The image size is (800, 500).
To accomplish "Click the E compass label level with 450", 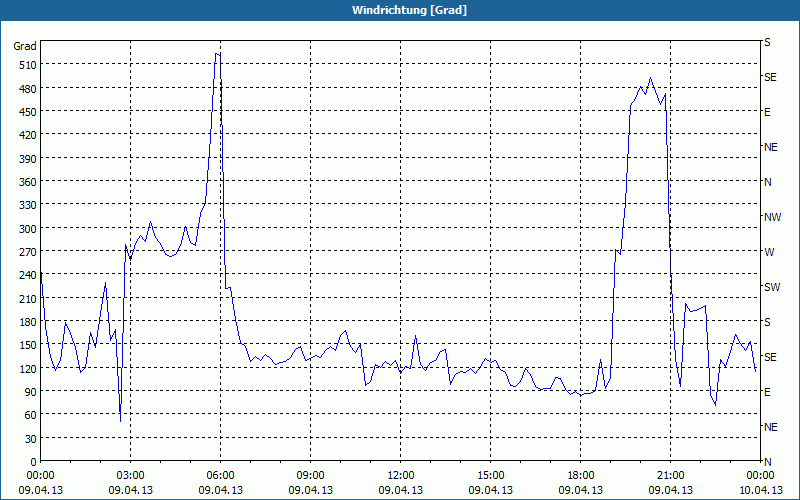I will (x=767, y=112).
